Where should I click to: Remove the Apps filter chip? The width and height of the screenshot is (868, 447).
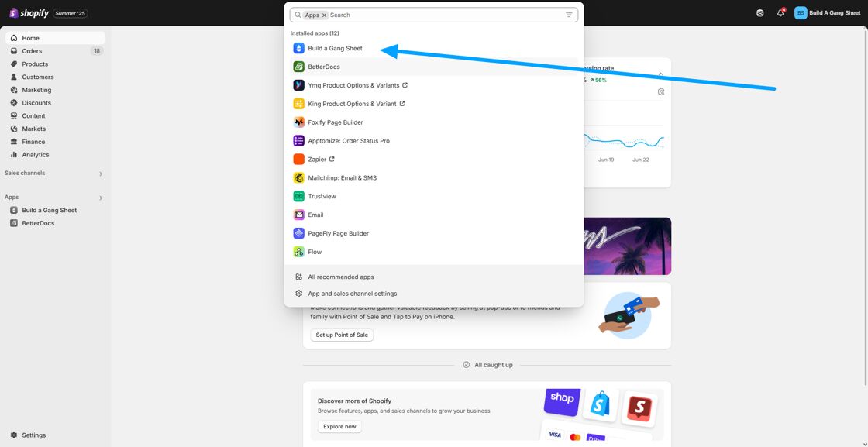325,15
